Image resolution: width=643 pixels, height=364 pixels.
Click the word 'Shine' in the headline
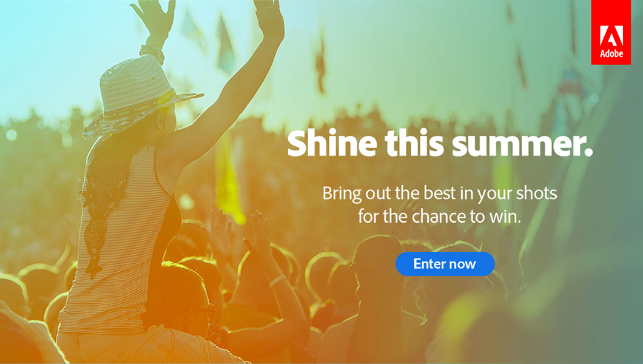click(332, 143)
